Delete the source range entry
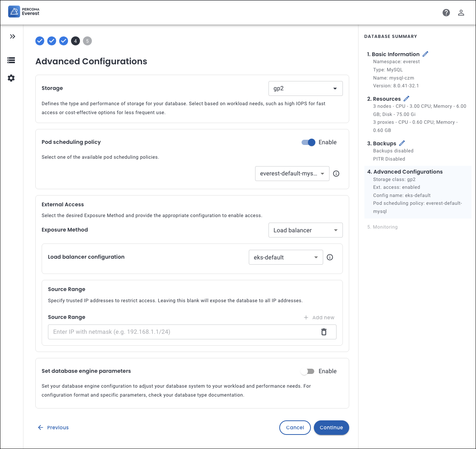Screen dimensions: 476x449 [x=324, y=332]
